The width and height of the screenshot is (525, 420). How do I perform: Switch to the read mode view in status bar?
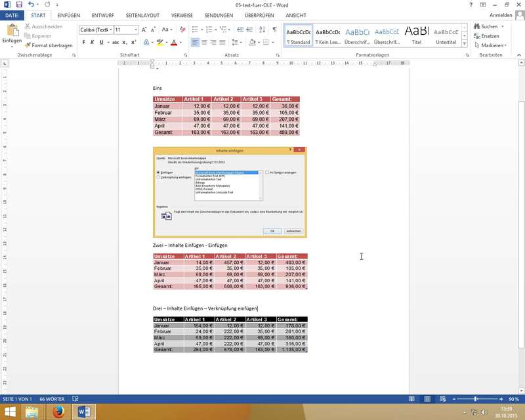(x=411, y=399)
